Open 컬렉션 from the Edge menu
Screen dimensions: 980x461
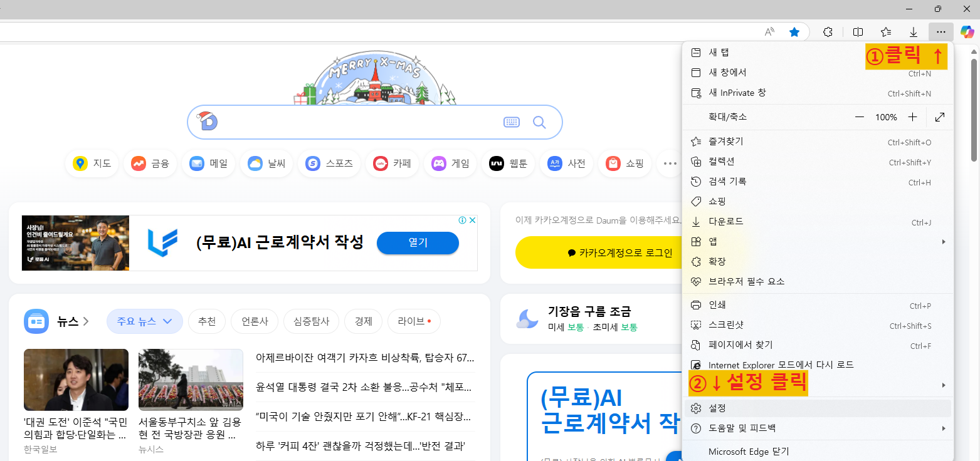coord(818,162)
